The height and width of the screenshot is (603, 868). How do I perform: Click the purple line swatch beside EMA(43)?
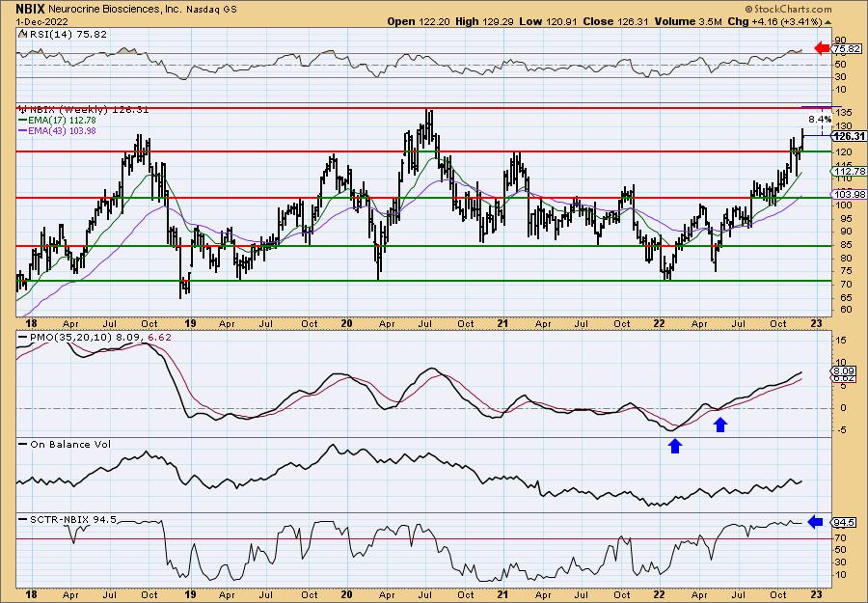[x=23, y=131]
